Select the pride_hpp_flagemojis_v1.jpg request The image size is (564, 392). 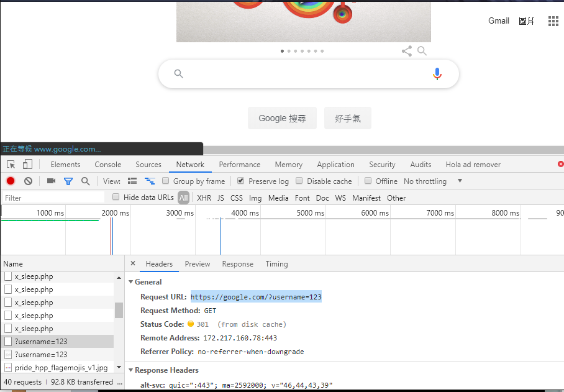(58, 368)
